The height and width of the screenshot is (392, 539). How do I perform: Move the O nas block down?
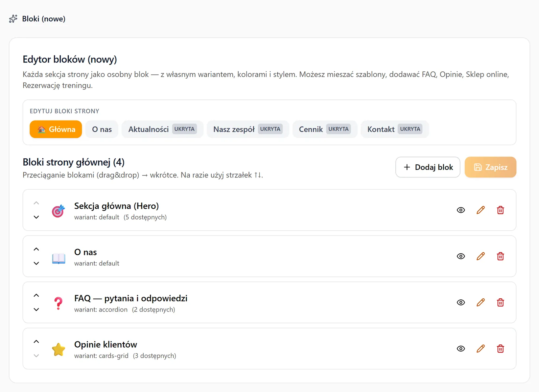pos(36,263)
